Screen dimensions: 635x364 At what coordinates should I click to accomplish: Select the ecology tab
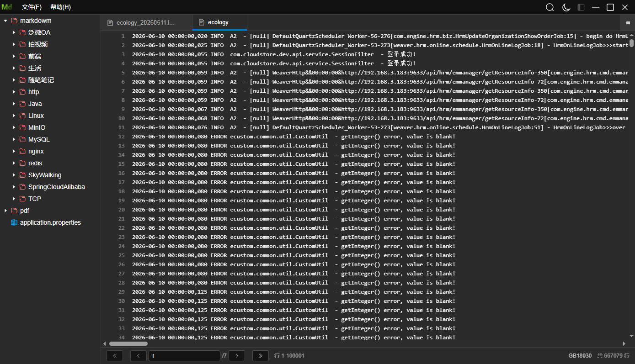coord(219,22)
